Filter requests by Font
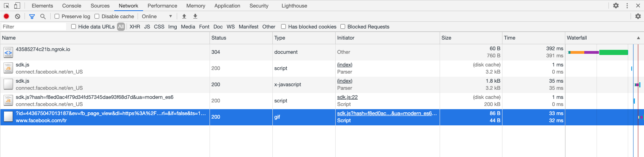This screenshot has height=157, width=644. (x=204, y=26)
